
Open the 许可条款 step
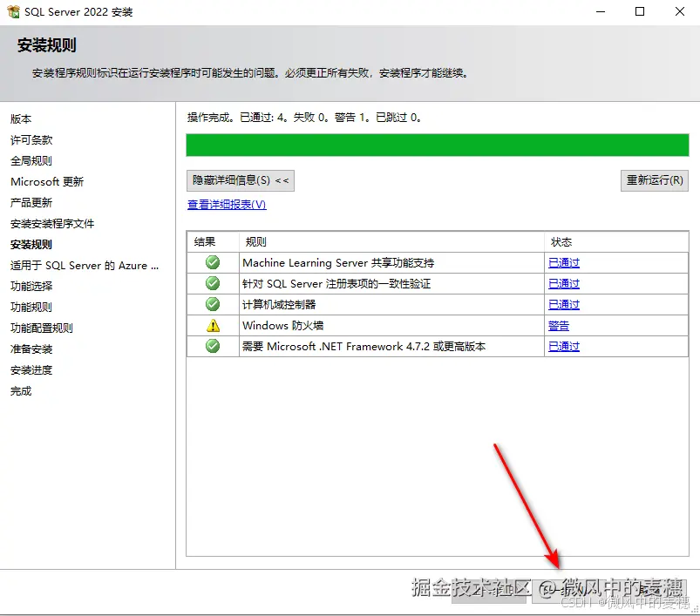coord(36,139)
